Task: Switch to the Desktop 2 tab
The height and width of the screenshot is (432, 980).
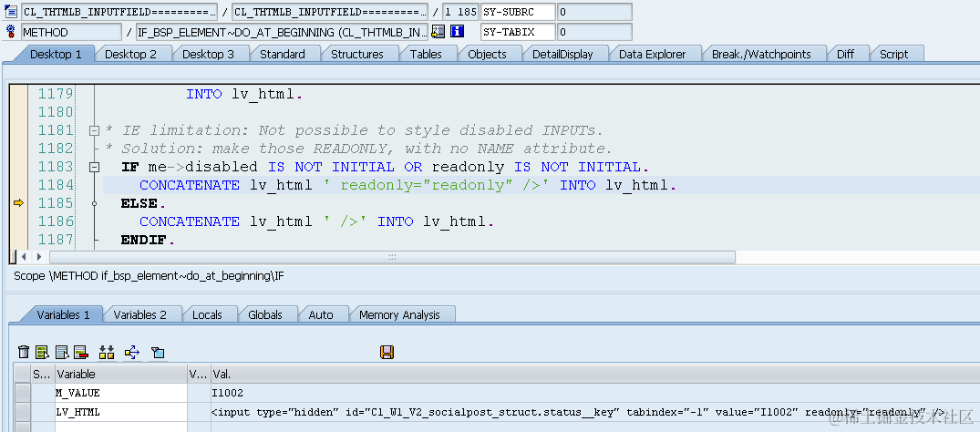Action: (x=130, y=54)
